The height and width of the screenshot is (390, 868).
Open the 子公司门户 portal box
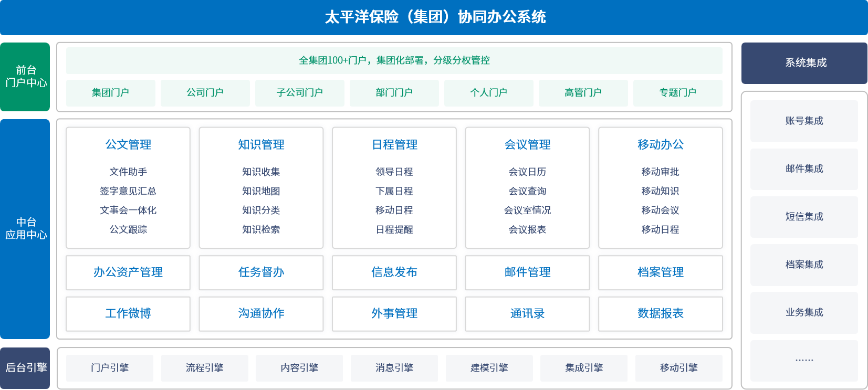point(300,93)
